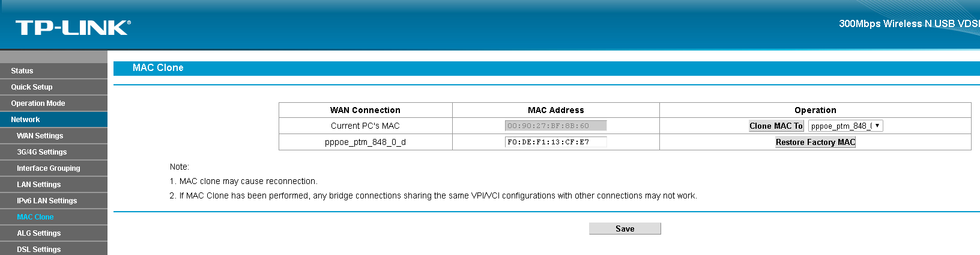Open ALG Settings page
The height and width of the screenshot is (255, 980).
click(x=38, y=233)
